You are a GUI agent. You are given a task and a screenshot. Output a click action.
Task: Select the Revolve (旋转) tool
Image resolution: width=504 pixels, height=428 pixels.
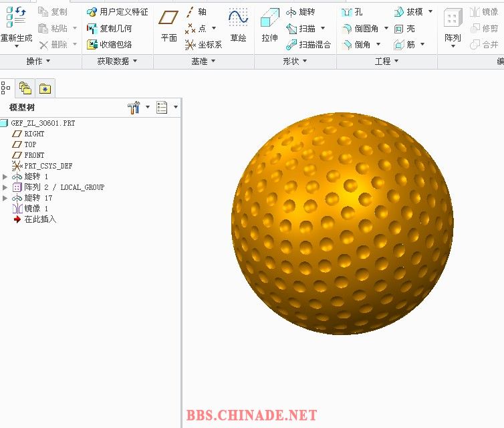click(301, 12)
